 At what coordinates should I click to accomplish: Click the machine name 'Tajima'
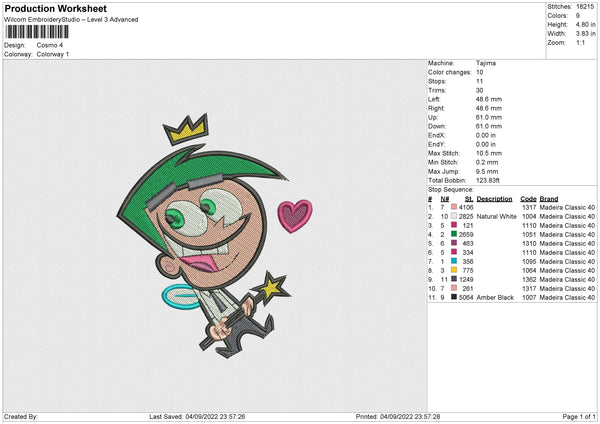point(486,63)
